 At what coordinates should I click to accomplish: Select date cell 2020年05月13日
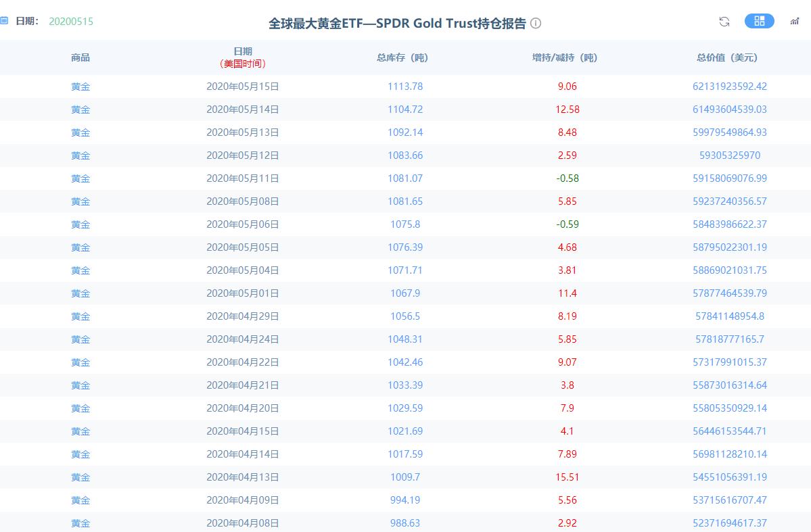tap(243, 132)
